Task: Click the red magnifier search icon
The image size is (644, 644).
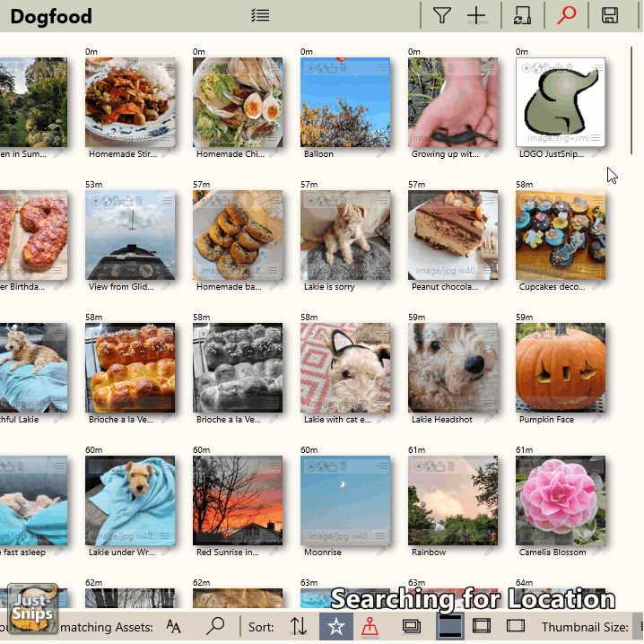Action: point(566,15)
